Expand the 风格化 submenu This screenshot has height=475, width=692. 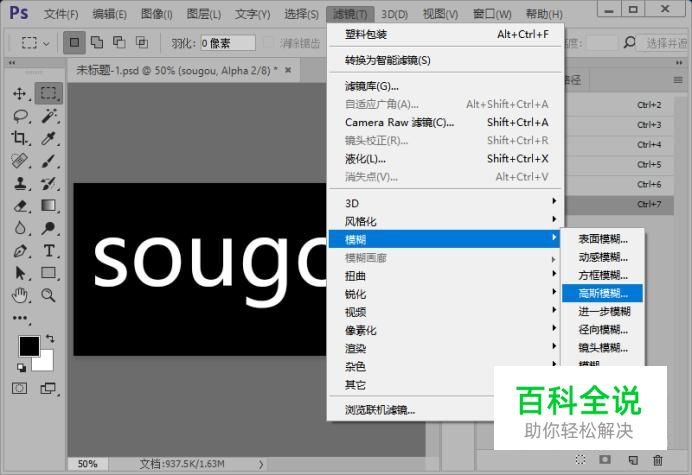tap(446, 221)
